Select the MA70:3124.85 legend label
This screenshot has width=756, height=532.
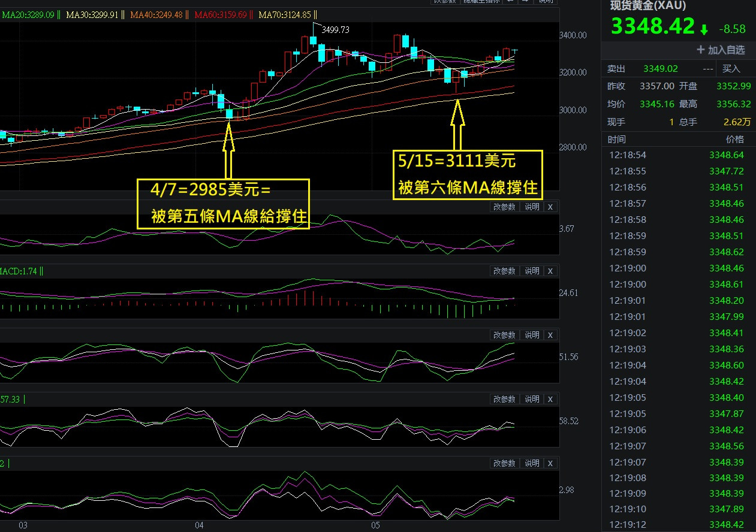pyautogui.click(x=285, y=14)
